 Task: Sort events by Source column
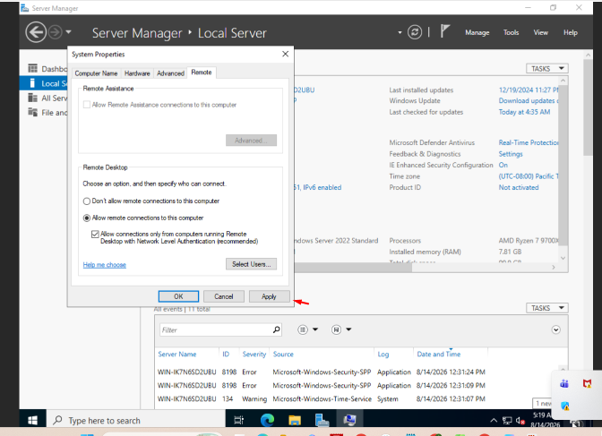coord(283,354)
